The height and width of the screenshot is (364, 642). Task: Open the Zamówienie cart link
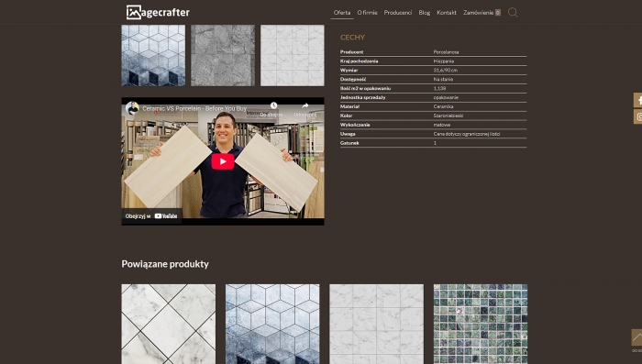coord(481,13)
